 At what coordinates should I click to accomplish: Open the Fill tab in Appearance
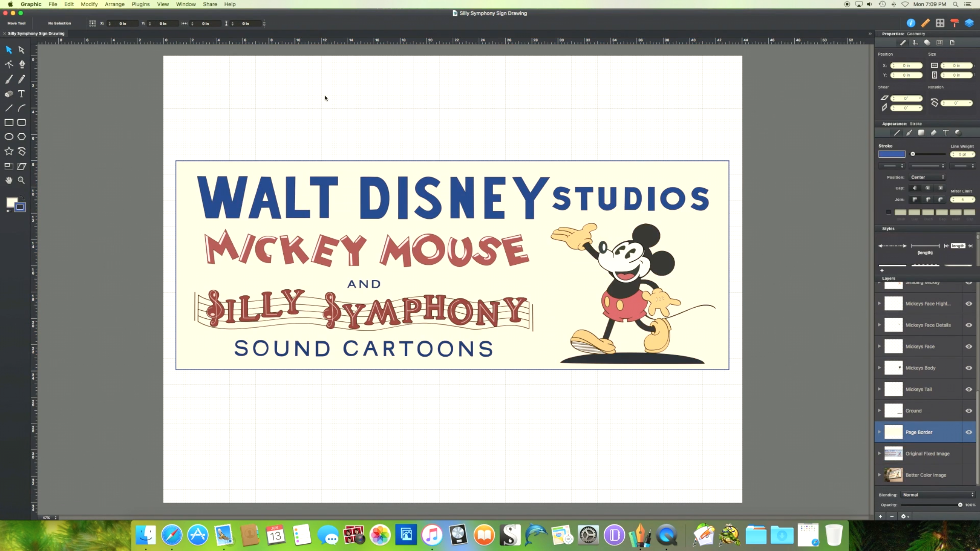921,133
